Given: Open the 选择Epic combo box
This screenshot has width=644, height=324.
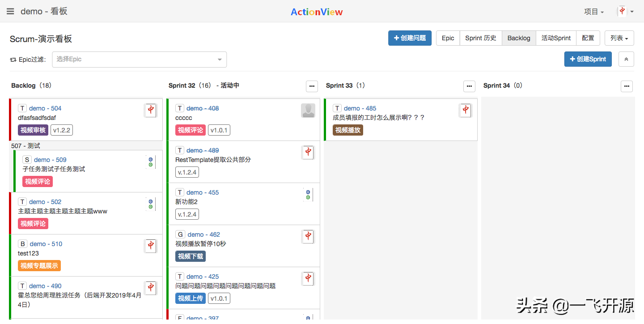Looking at the screenshot, I should coord(140,60).
